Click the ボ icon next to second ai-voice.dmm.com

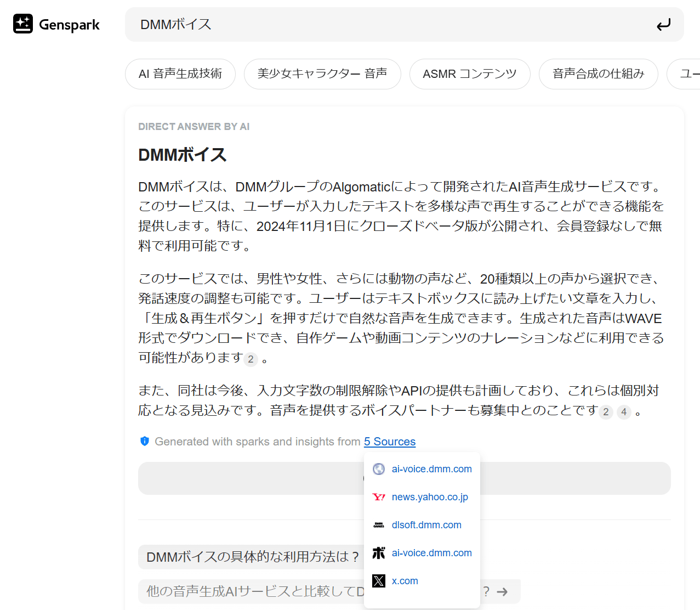[379, 553]
